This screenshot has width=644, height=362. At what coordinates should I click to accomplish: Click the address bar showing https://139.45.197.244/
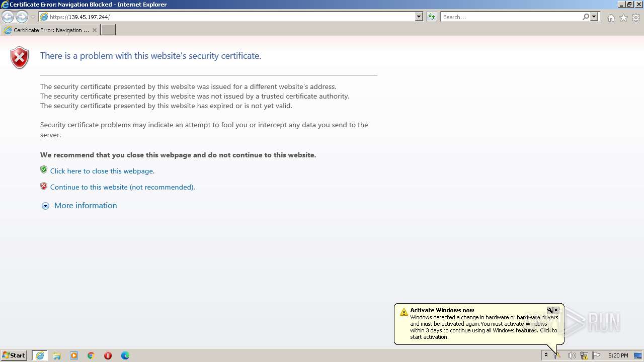tap(231, 17)
